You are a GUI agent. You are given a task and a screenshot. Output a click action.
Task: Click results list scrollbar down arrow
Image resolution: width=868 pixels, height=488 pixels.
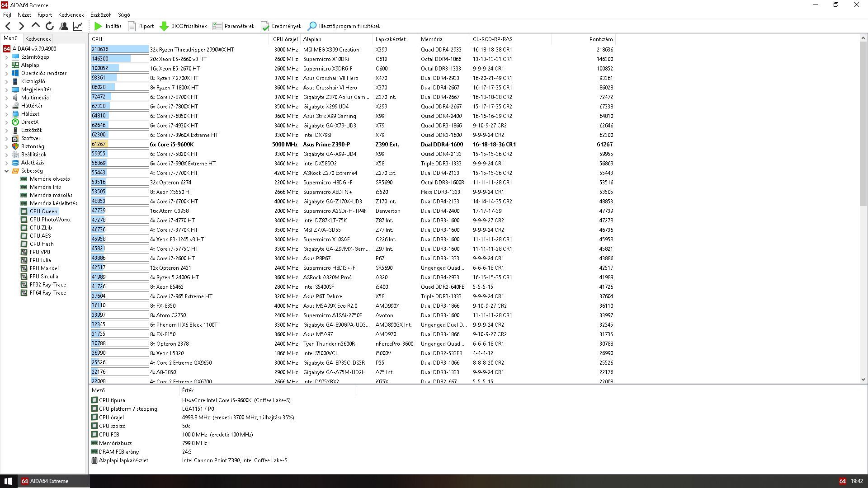point(863,380)
